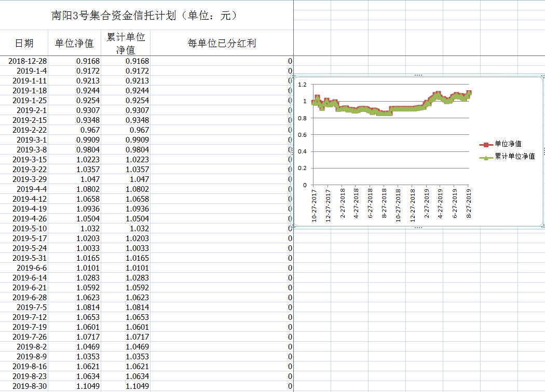Click 累计单位净值 value in row 2019-8-16
Viewport: 545px width, 392px height.
click(x=126, y=366)
